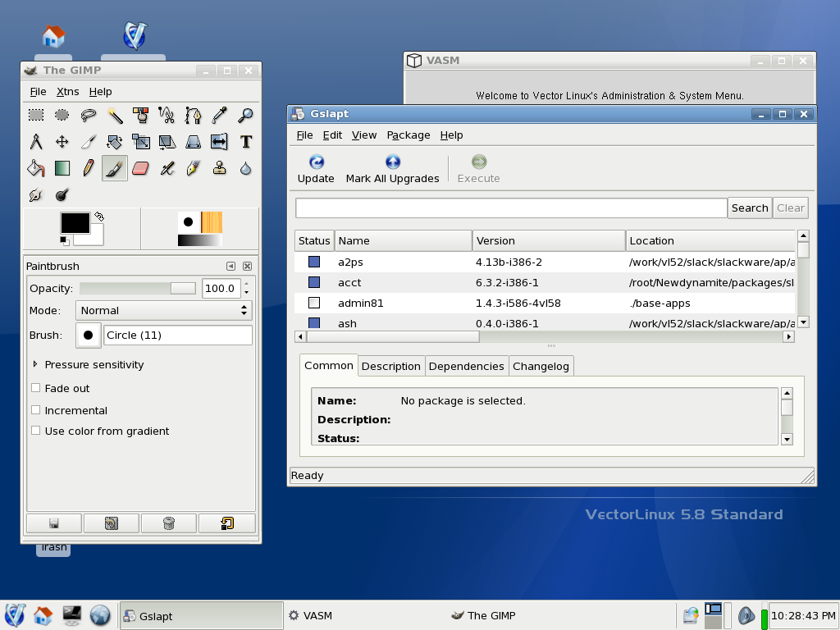Switch to the Changelog tab
The image size is (840, 630).
coord(541,366)
